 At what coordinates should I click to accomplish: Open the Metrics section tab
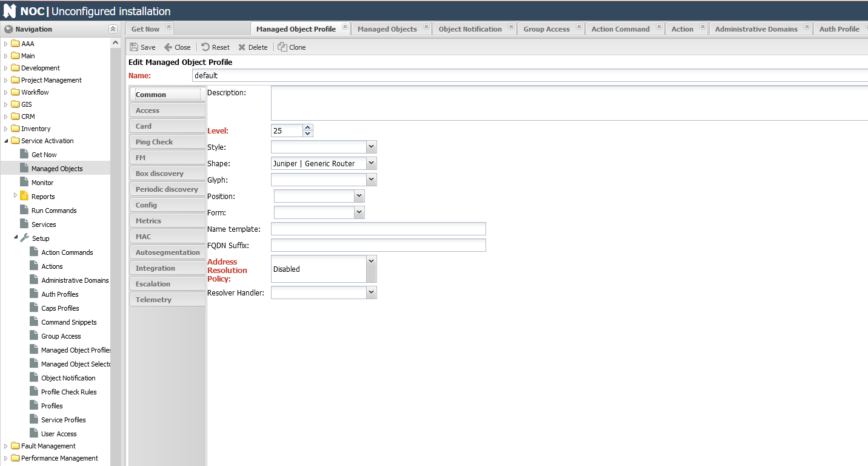click(x=167, y=221)
